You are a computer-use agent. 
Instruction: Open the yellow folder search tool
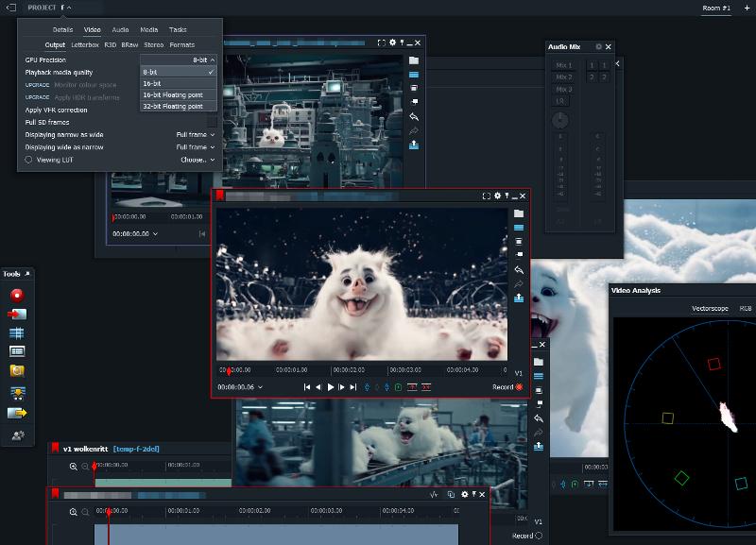(17, 370)
